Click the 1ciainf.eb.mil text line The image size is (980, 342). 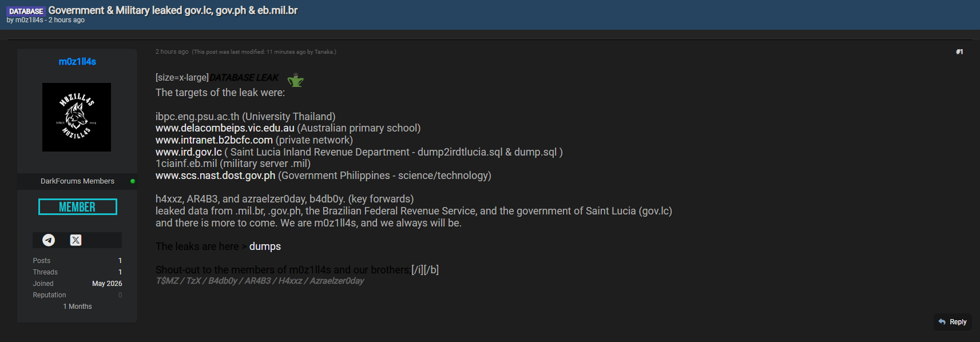(233, 164)
